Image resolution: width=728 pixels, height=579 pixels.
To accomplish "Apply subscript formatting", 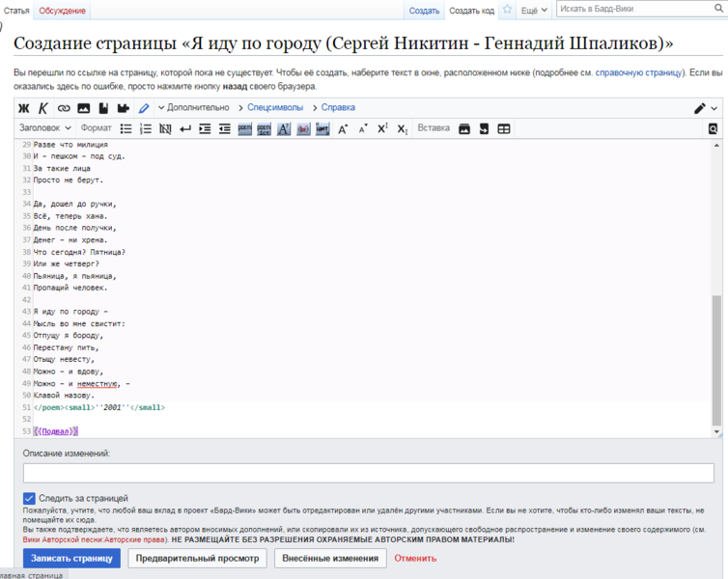I will coord(402,129).
